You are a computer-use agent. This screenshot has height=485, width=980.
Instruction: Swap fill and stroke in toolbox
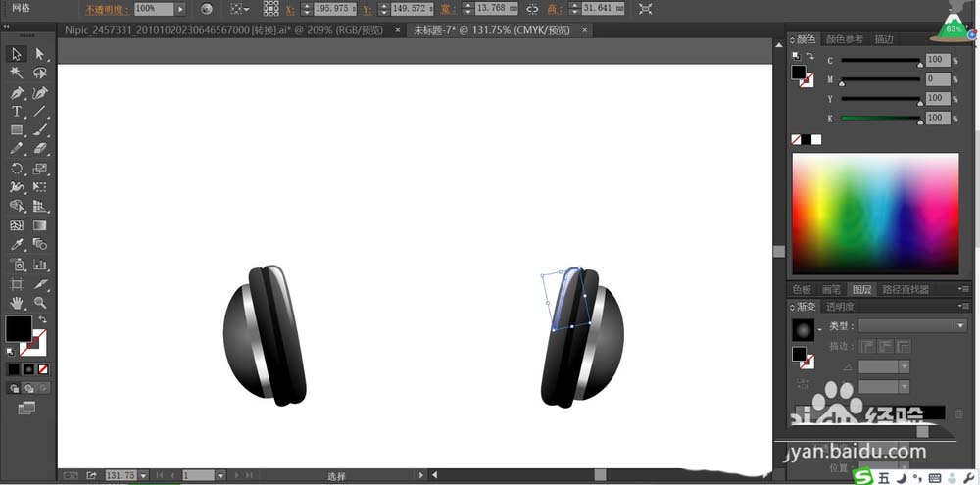coord(42,319)
